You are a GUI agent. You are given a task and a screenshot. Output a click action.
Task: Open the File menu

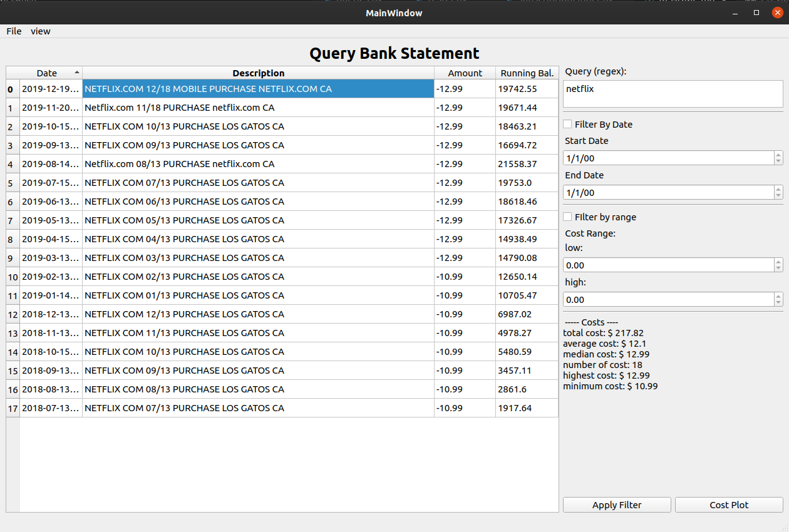14,31
